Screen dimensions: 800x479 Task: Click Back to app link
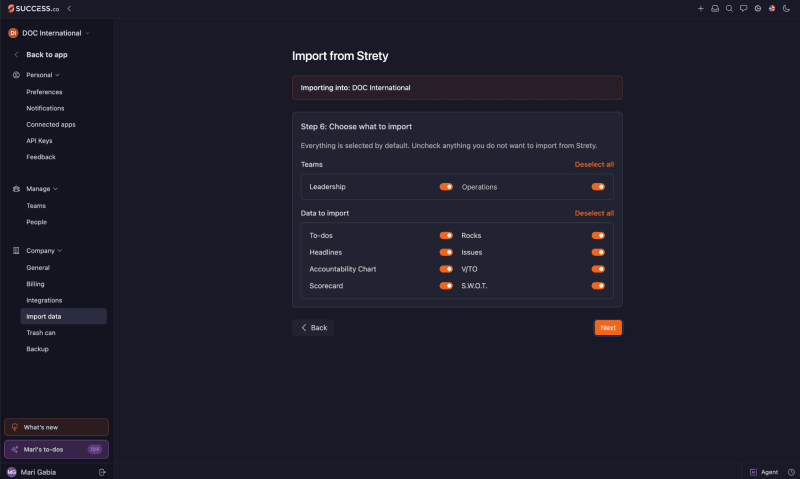tap(47, 55)
